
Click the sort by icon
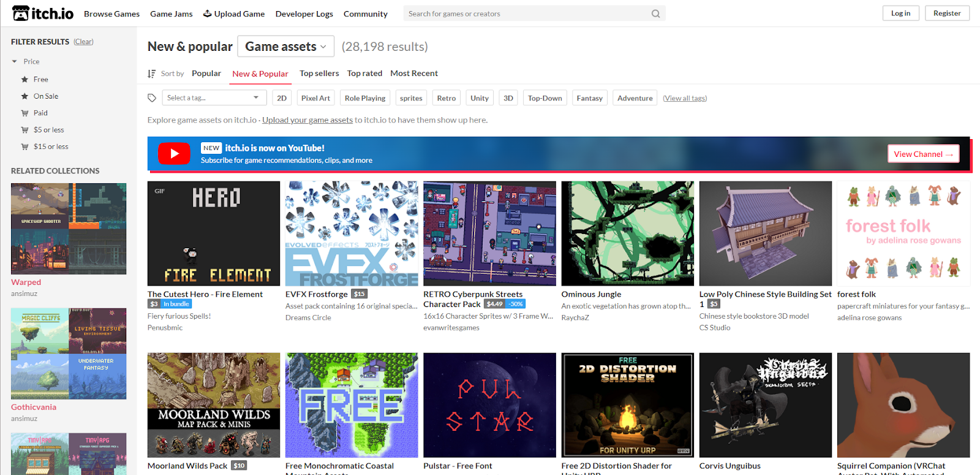[151, 74]
